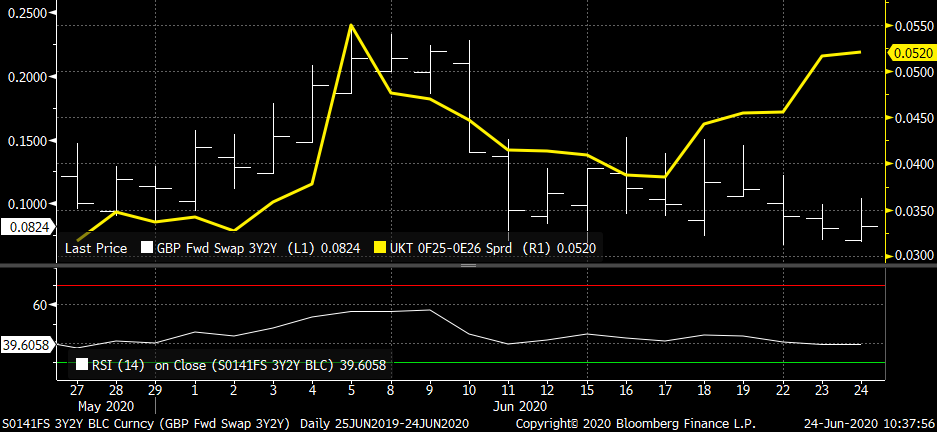Click the yellow spread line peak on June 5
Viewport: 937px width, 432px height.
point(351,25)
